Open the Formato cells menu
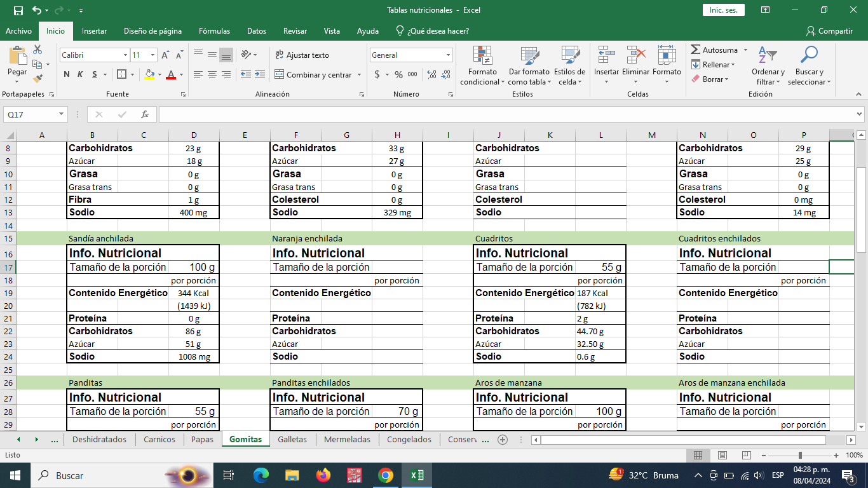The image size is (868, 488). pyautogui.click(x=667, y=65)
